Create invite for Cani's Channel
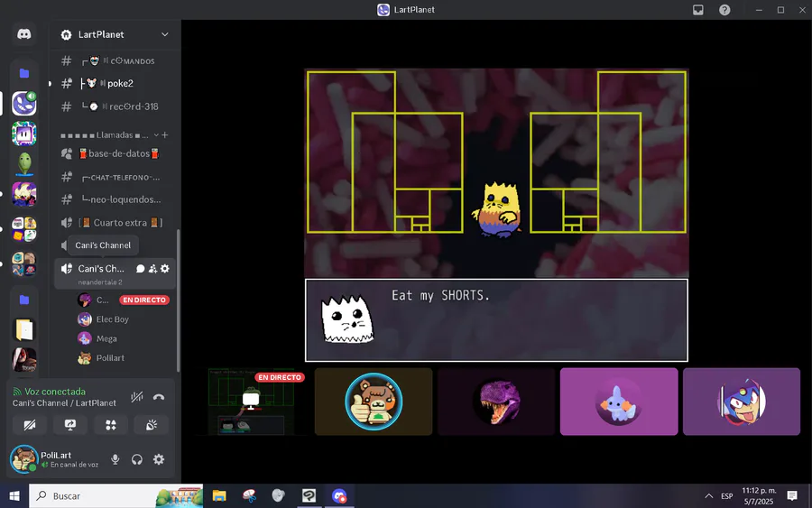812x508 pixels. tap(152, 269)
